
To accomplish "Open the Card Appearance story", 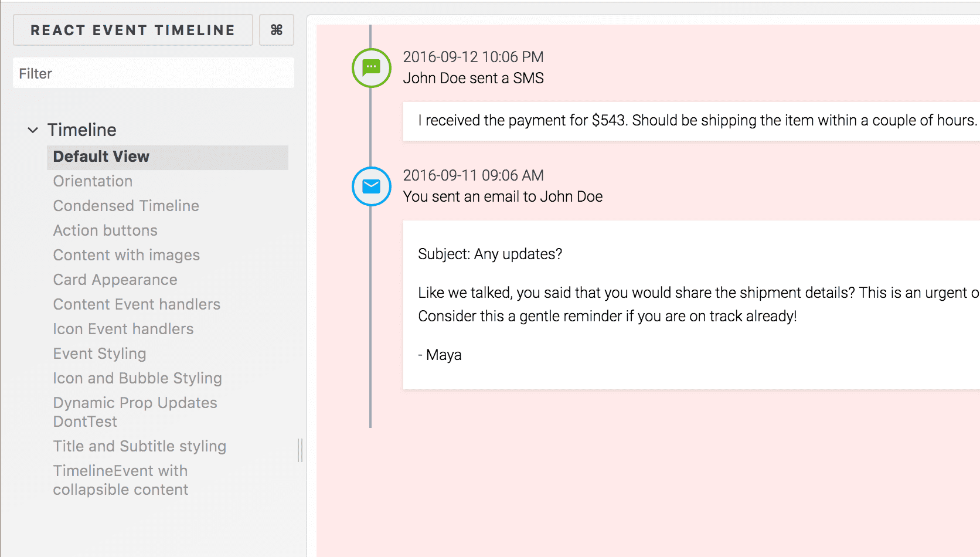I will [x=115, y=280].
